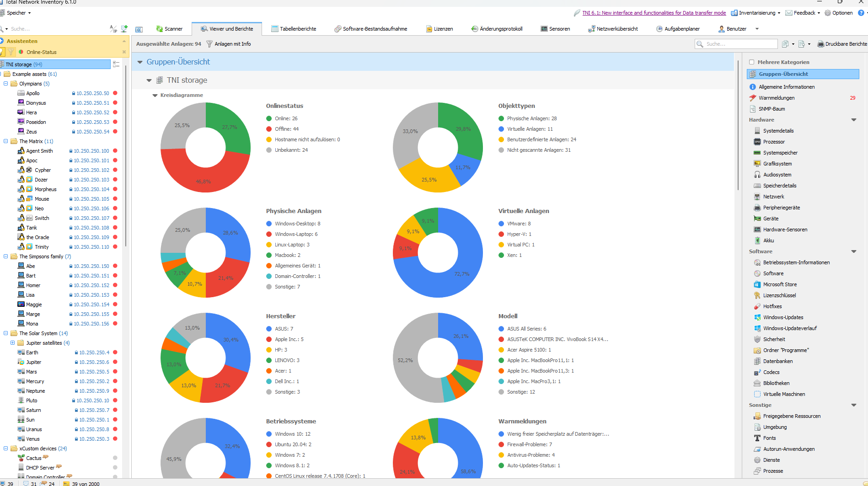Collapse the TNI storage section header
The width and height of the screenshot is (868, 486).
pyautogui.click(x=149, y=80)
